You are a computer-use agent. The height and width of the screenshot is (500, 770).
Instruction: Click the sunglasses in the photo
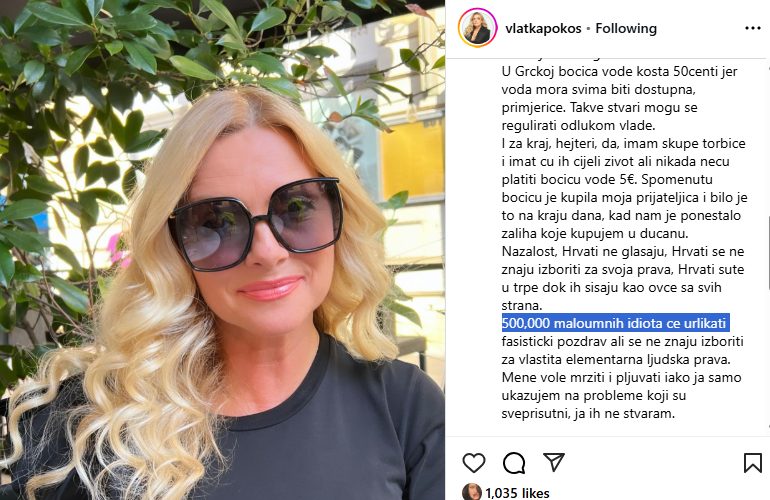pyautogui.click(x=255, y=223)
